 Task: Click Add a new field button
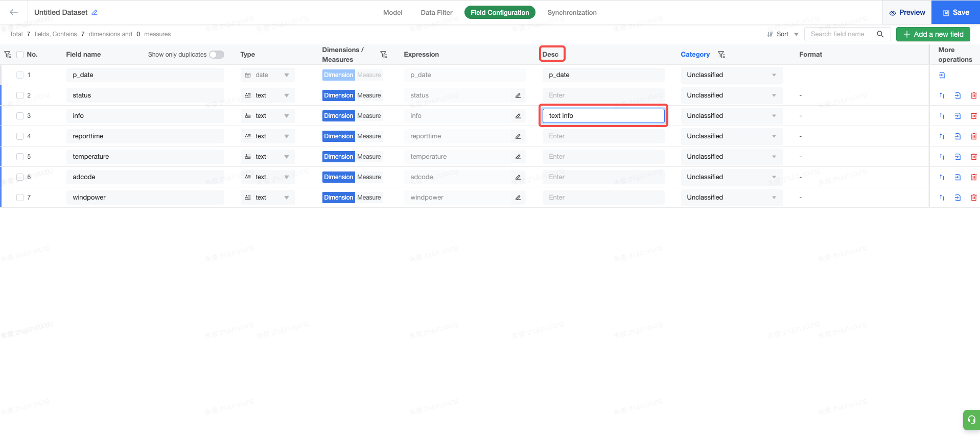pos(933,34)
